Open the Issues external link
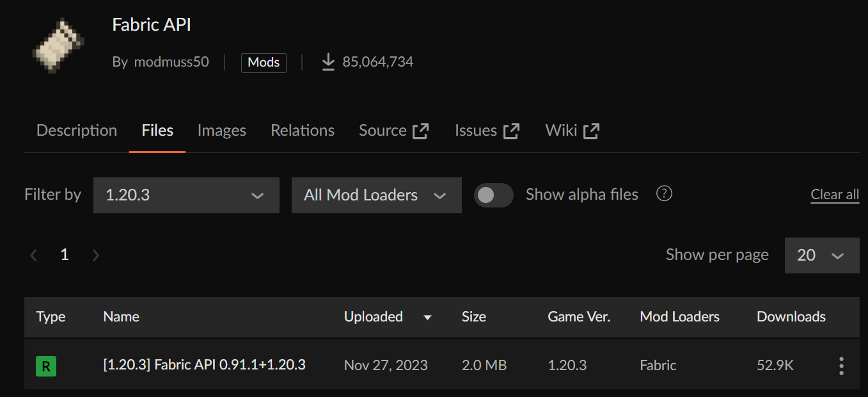This screenshot has height=397, width=868. pyautogui.click(x=487, y=131)
